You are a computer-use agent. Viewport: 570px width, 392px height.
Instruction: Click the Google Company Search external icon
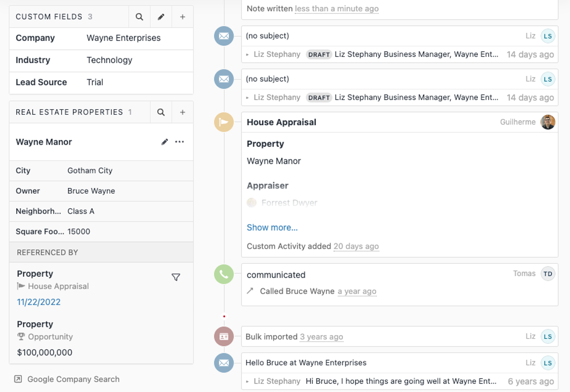pyautogui.click(x=18, y=379)
